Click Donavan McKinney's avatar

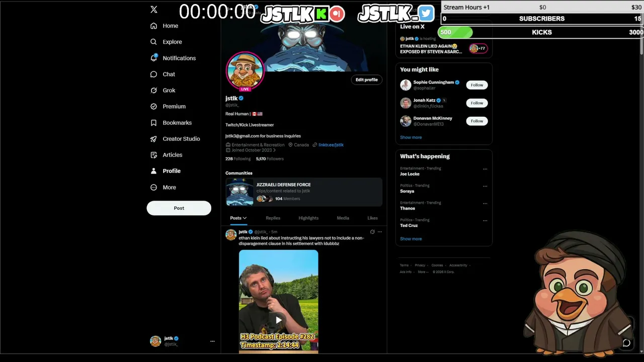coord(406,121)
